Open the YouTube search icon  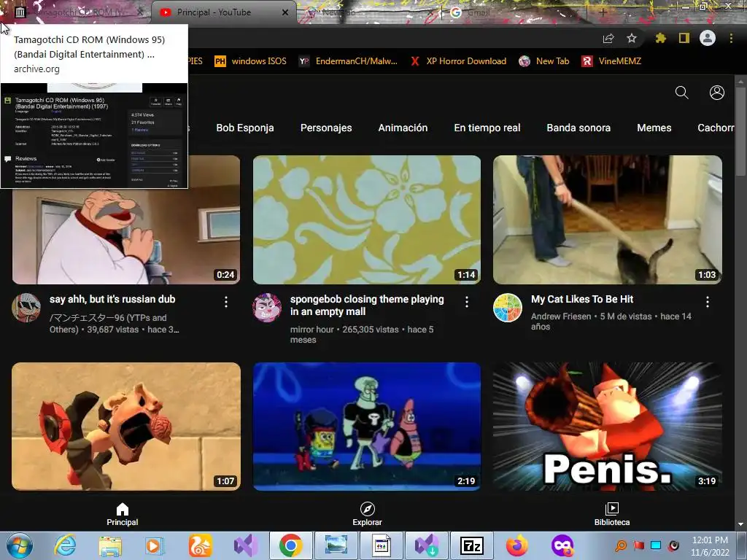pyautogui.click(x=682, y=93)
